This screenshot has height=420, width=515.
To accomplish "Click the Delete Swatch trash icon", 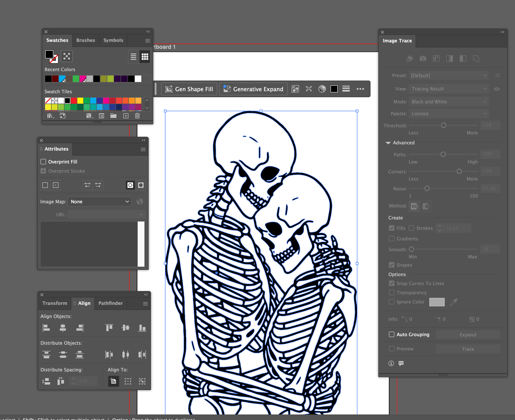I will pos(137,116).
